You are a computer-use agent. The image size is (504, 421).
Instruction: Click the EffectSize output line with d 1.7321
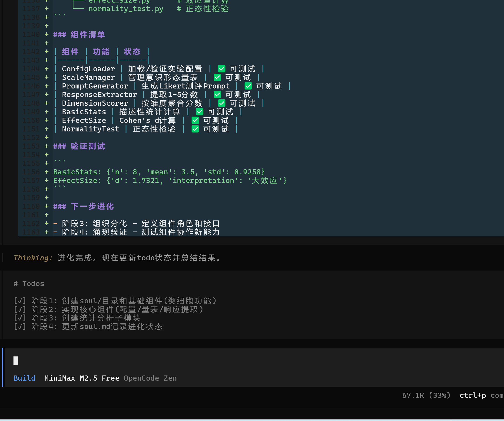click(170, 181)
